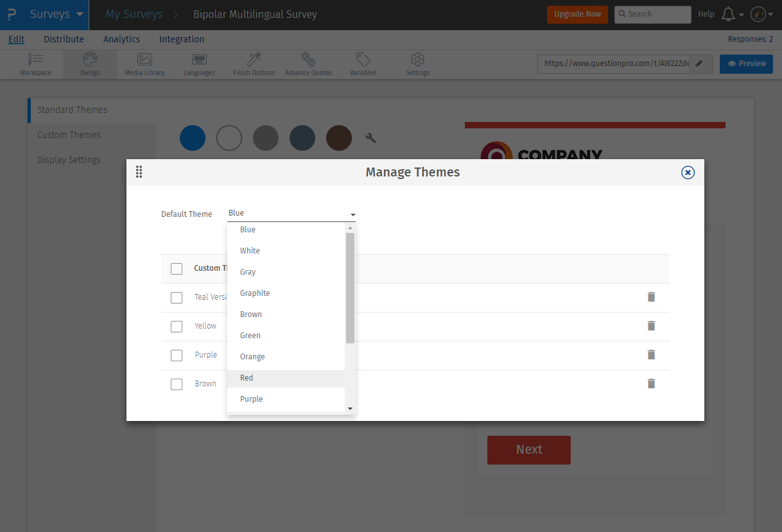The width and height of the screenshot is (782, 532).
Task: Select the Languages icon in the toolbar
Action: [199, 64]
